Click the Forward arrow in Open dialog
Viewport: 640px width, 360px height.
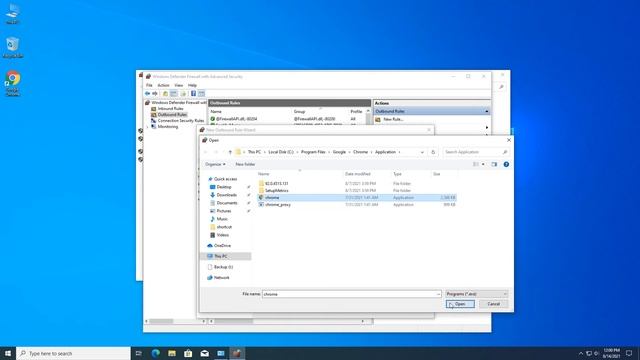pyautogui.click(x=216, y=152)
